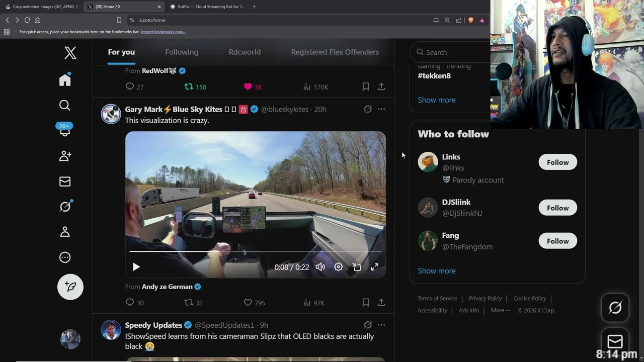The width and height of the screenshot is (644, 362).
Task: Open Privacy Policy link
Action: (x=485, y=298)
